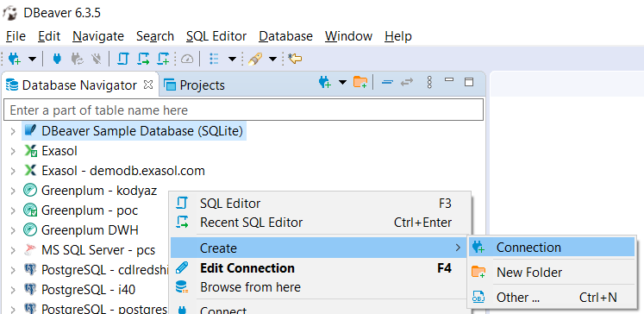The height and width of the screenshot is (314, 644).
Task: Open New Connection dropdown arrow in main toolbar
Action: pos(32,60)
